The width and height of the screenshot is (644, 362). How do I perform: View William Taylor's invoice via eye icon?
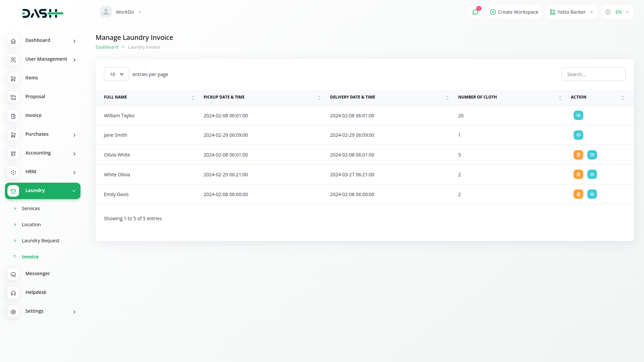coord(578,116)
